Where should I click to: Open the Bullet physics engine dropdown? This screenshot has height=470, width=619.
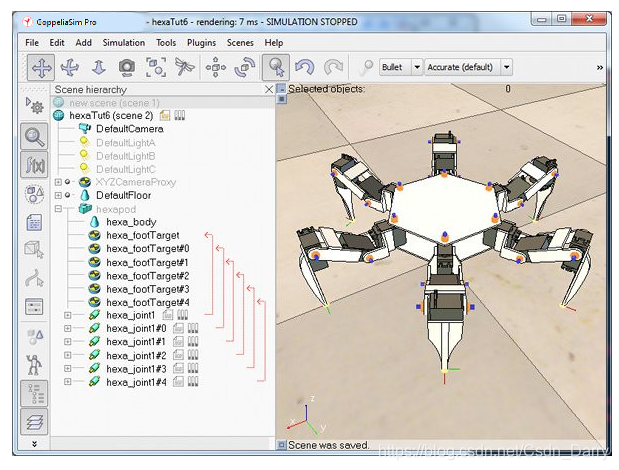coord(417,67)
